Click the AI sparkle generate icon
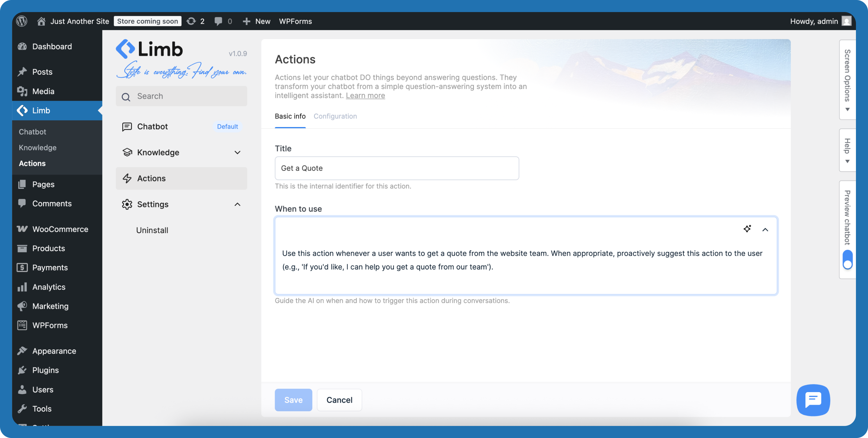Screen dimensions: 868x438 747,229
